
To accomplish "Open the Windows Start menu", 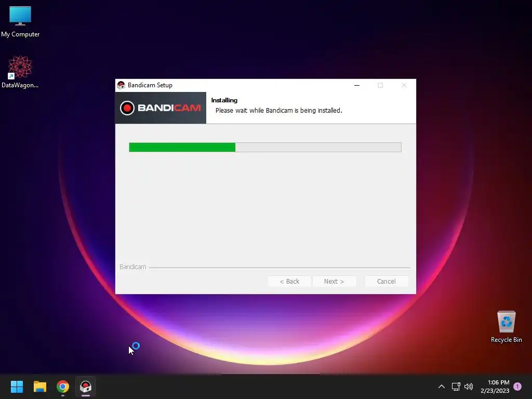I will pos(17,387).
